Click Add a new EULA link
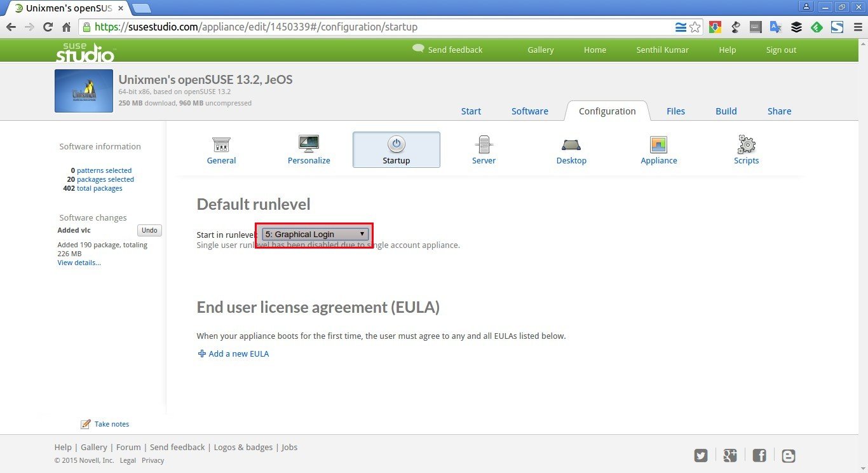 coord(239,353)
